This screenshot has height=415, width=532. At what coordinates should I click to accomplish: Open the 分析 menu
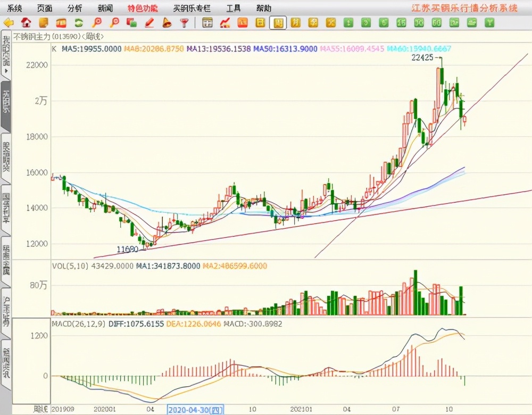75,8
